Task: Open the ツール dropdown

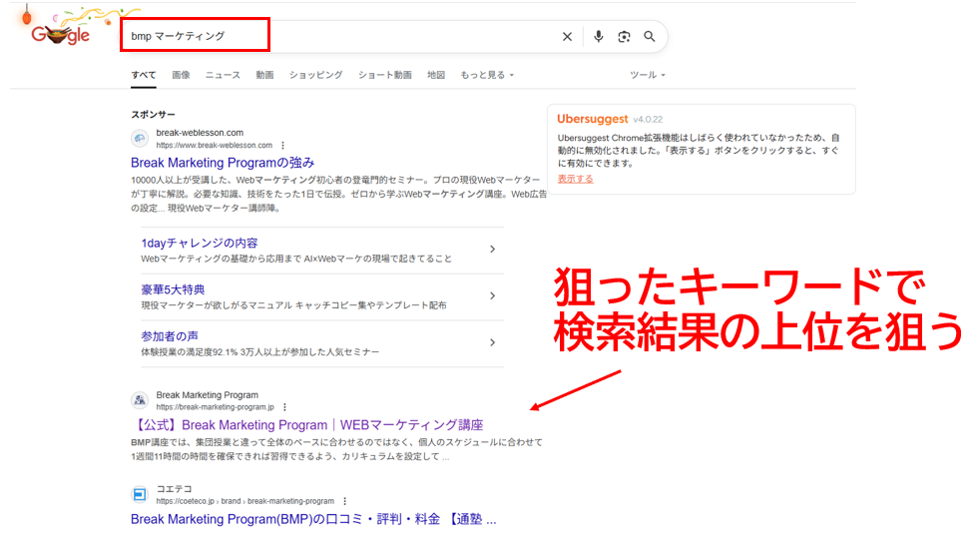Action: (648, 75)
